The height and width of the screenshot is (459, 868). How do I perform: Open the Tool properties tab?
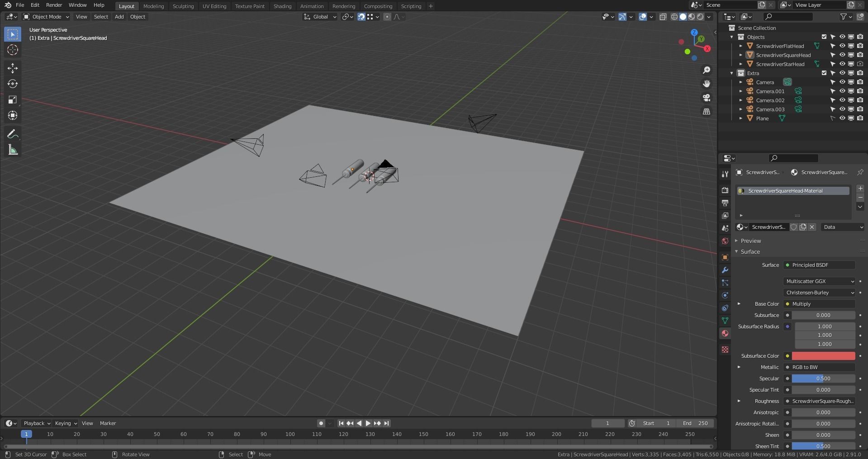tap(725, 174)
